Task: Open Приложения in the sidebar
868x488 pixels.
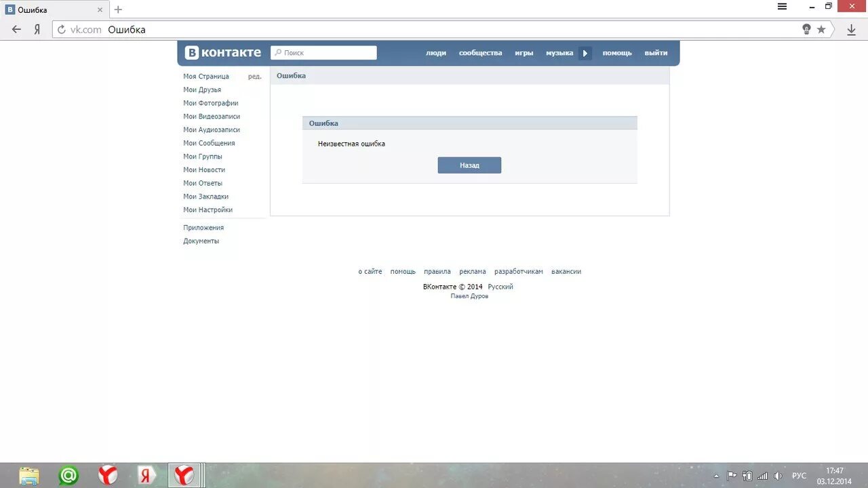Action: coord(203,228)
